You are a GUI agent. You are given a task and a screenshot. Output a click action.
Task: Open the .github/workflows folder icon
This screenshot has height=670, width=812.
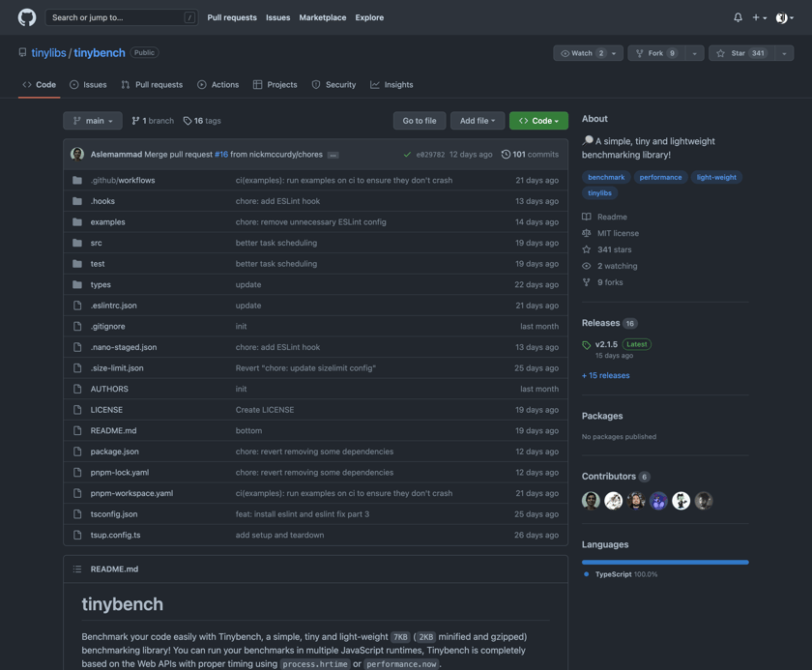(77, 180)
